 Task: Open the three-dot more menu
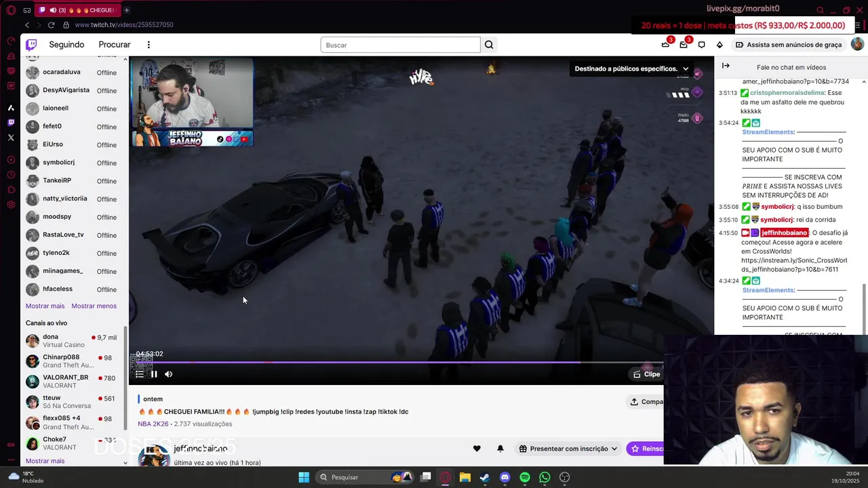[149, 45]
